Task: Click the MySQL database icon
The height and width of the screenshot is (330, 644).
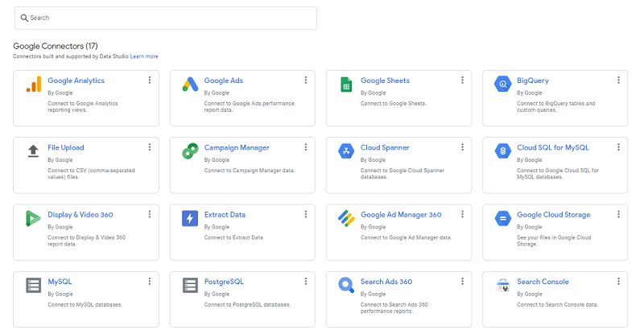Action: coord(33,285)
